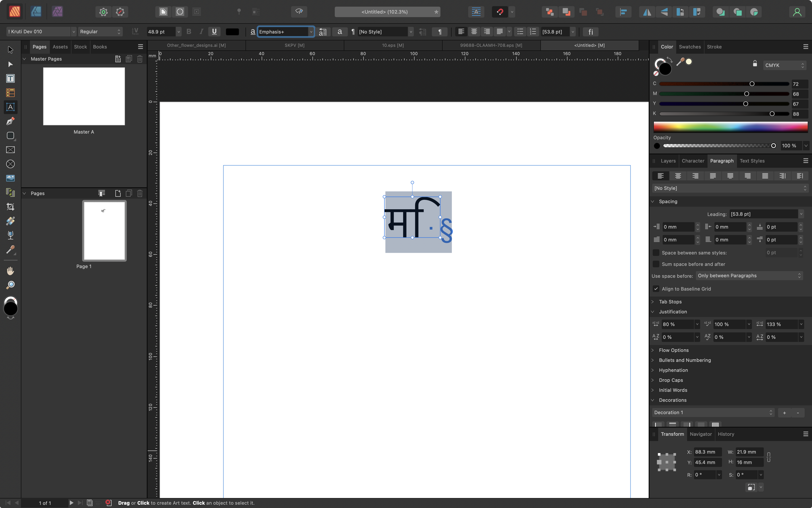The image size is (812, 508).
Task: Click the Flip Horizontal toolbar icon
Action: [x=647, y=12]
